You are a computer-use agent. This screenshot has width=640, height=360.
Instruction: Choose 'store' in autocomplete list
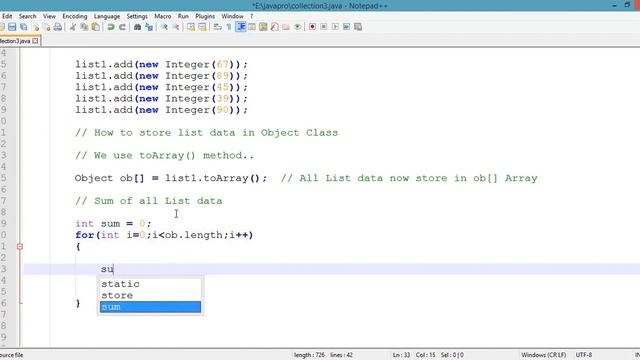click(x=150, y=295)
